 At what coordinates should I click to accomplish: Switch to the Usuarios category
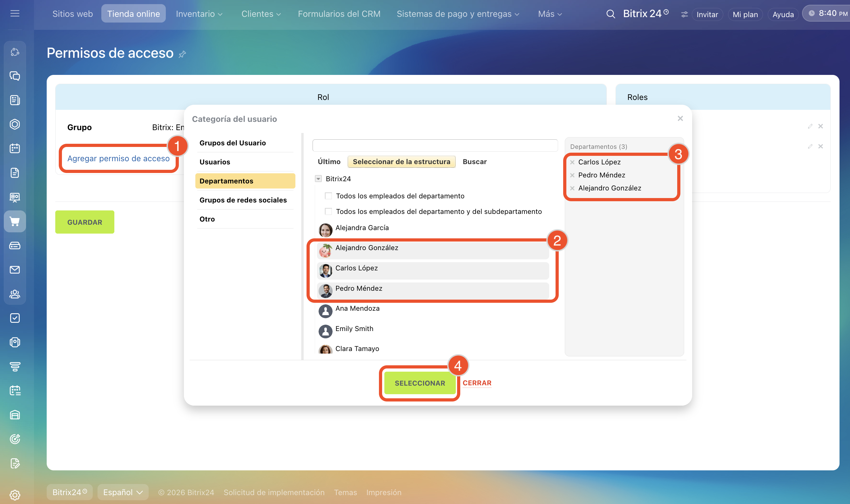tap(215, 162)
